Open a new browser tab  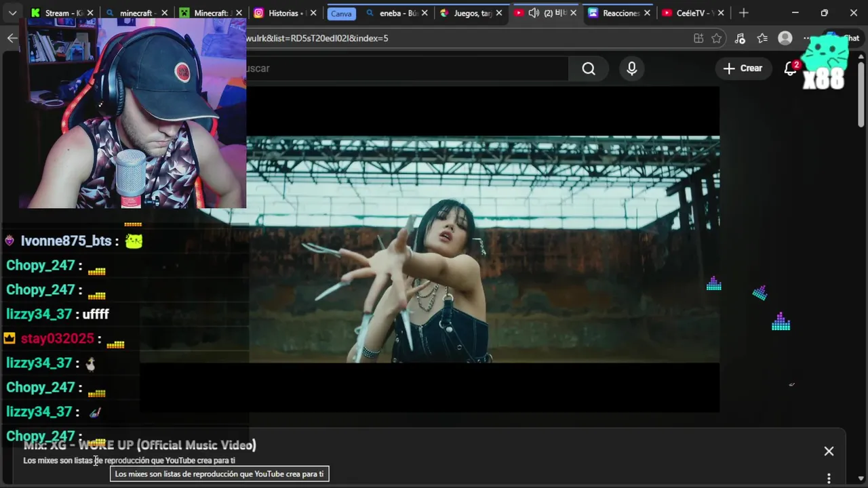(744, 13)
